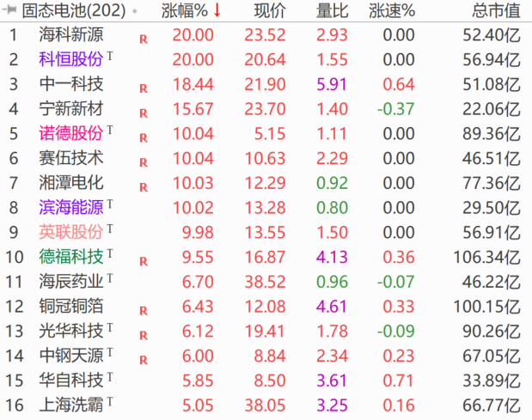Click the T marker beside 海辰药业
This screenshot has width=532, height=420.
tap(110, 278)
